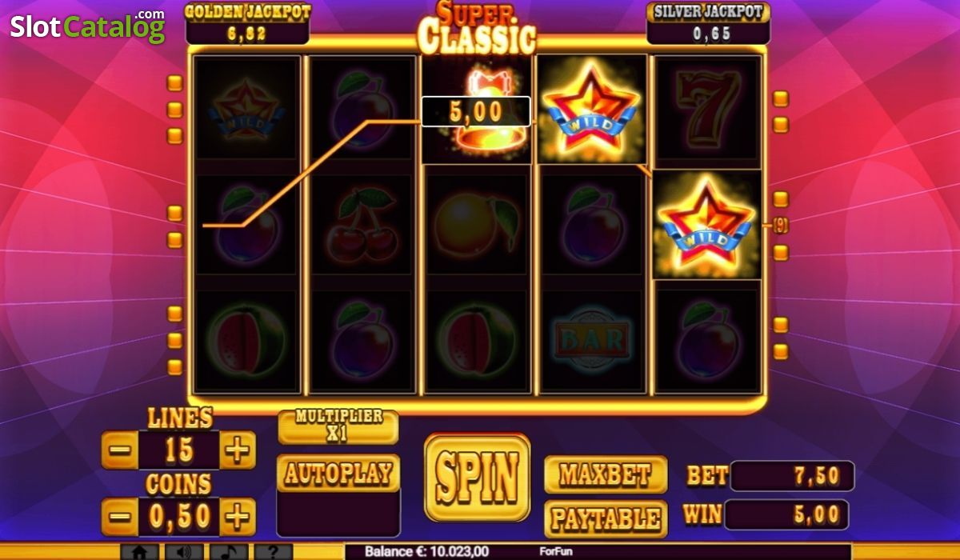Viewport: 960px width, 560px height.
Task: Open the PAYTABLE
Action: coord(606,519)
